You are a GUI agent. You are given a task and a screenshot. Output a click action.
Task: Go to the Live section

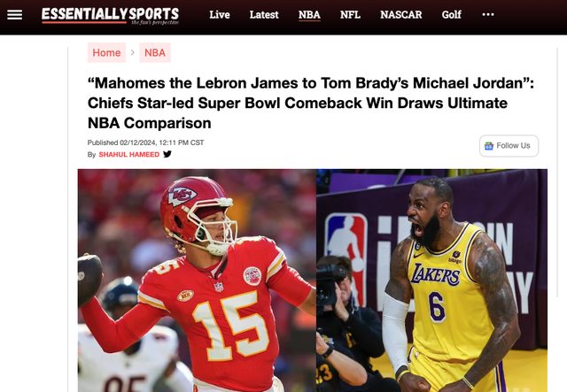220,15
